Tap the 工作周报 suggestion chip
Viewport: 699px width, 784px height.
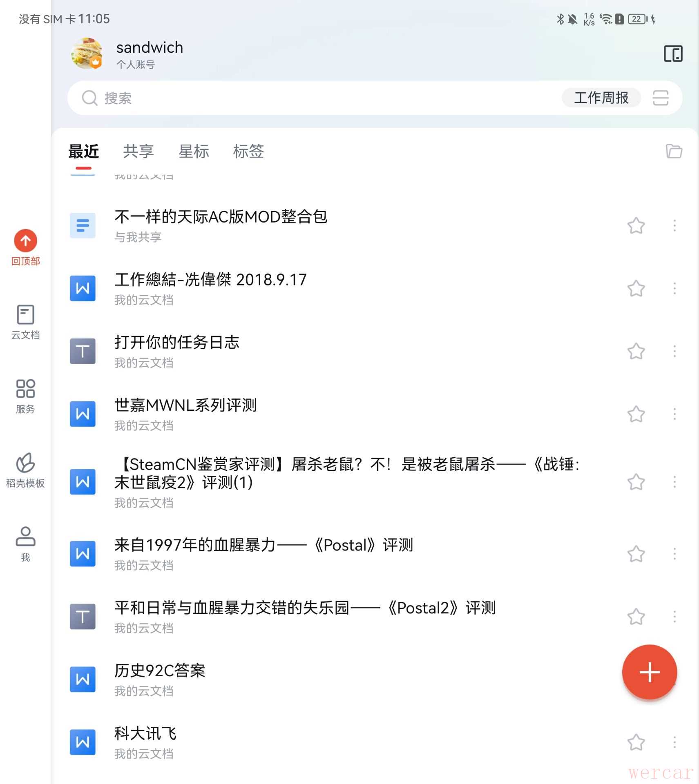coord(601,98)
